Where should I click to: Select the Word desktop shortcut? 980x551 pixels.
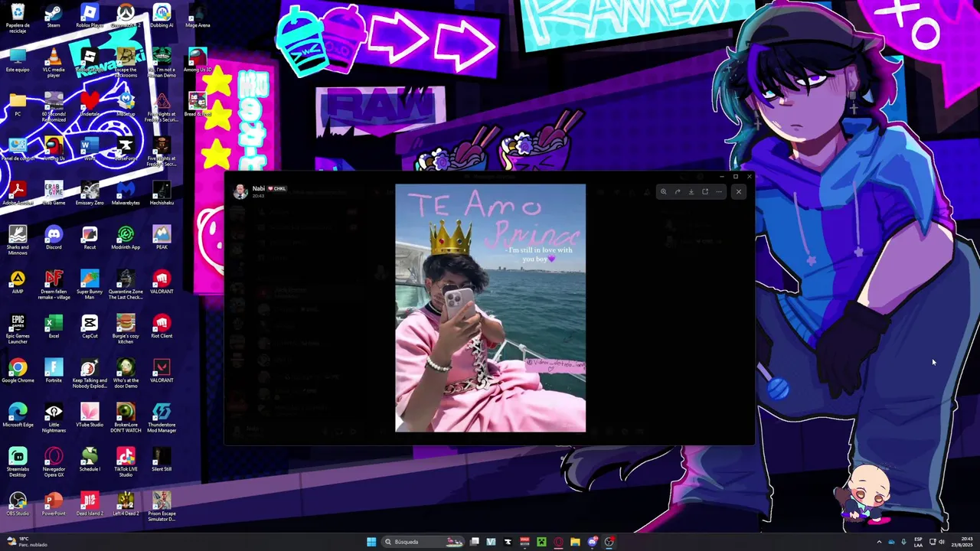click(x=90, y=149)
